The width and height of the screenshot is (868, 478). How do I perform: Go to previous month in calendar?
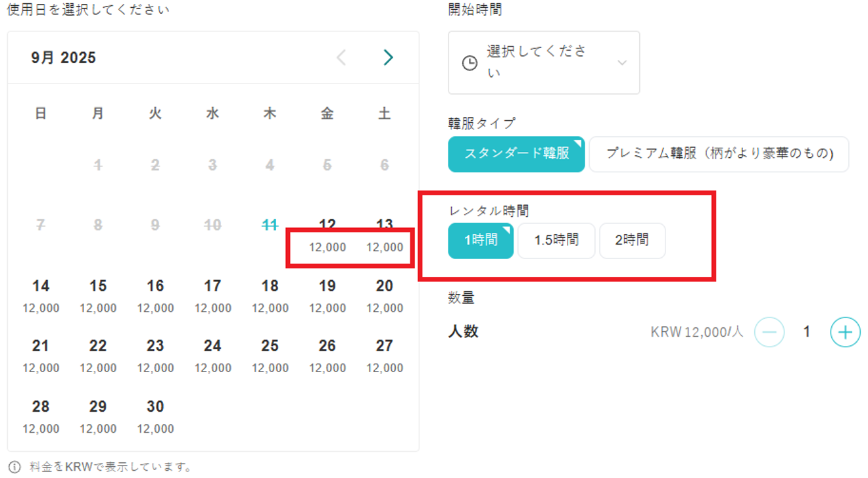pyautogui.click(x=341, y=58)
